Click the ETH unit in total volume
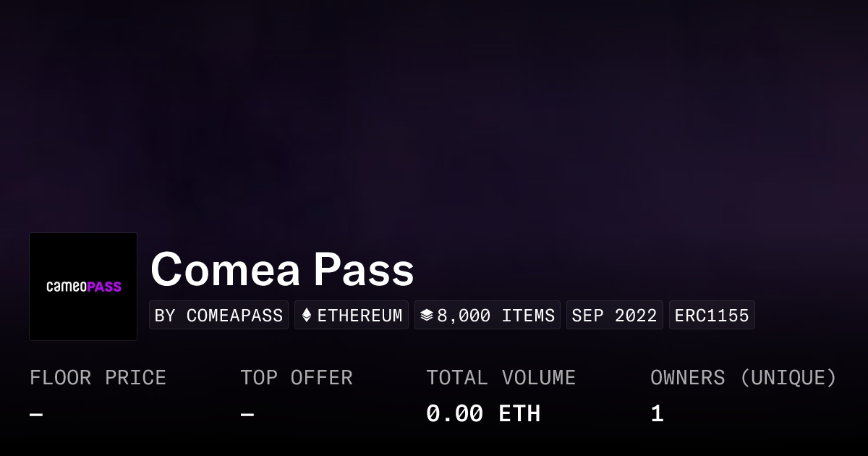 coord(519,414)
